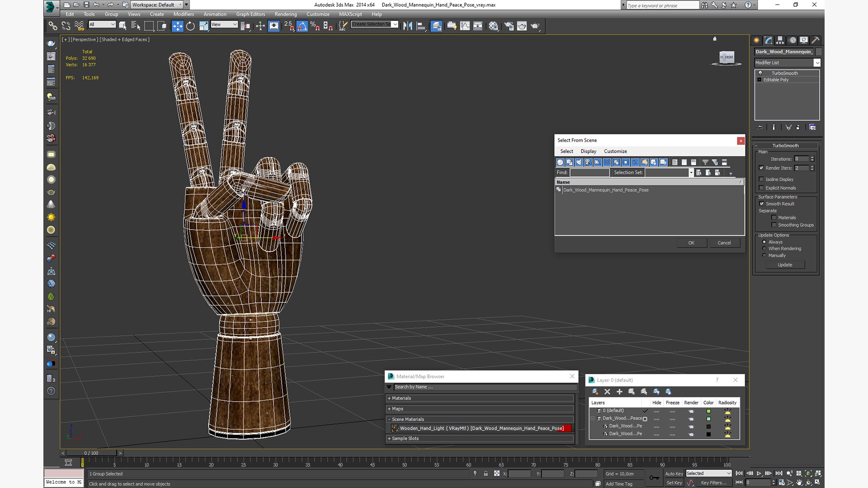Enable Explicit Normals checkbox
The image size is (868, 488).
(x=761, y=188)
